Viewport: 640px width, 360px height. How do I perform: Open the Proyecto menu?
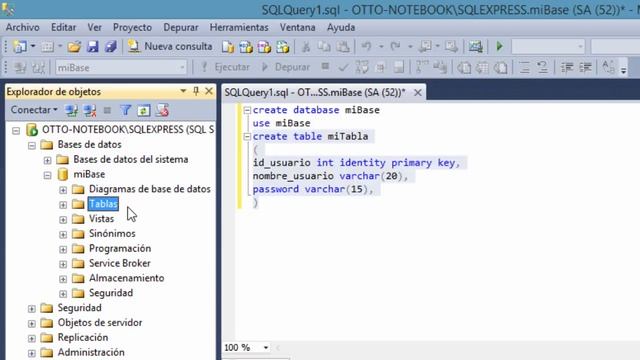tap(132, 27)
